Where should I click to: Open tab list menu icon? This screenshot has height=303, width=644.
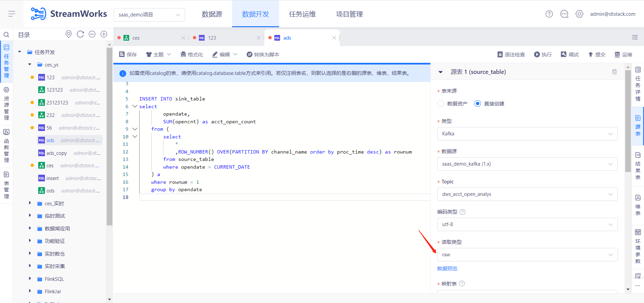point(635,37)
